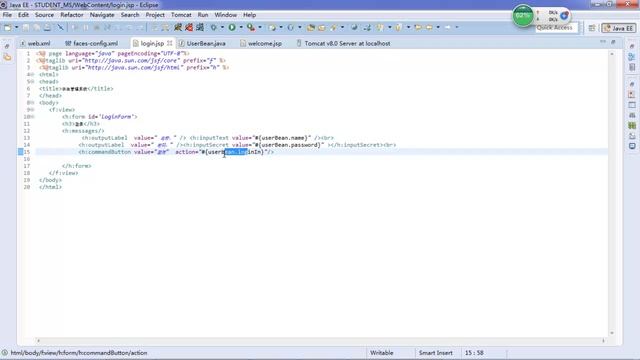
Task: Click the Run External Tools icon
Action: (251, 27)
